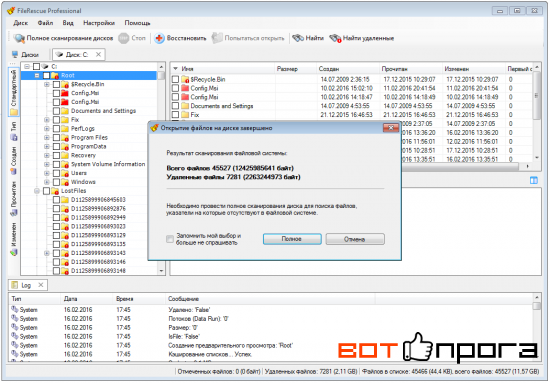Click the Стоп toolbar button
The image size is (550, 383).
[132, 38]
